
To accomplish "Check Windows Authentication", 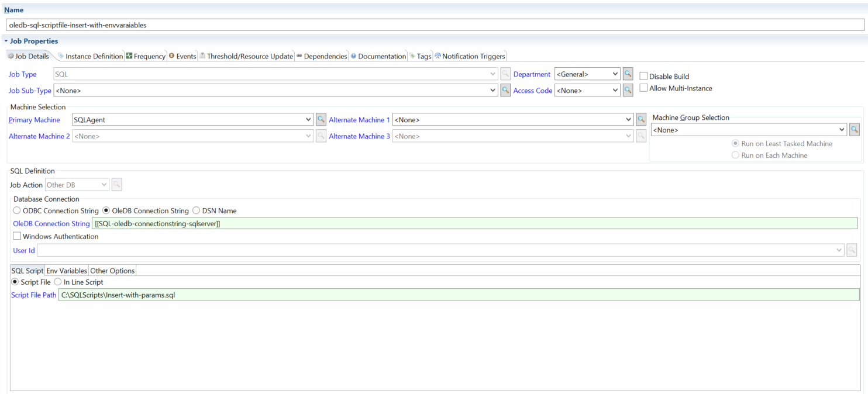I will (x=17, y=237).
